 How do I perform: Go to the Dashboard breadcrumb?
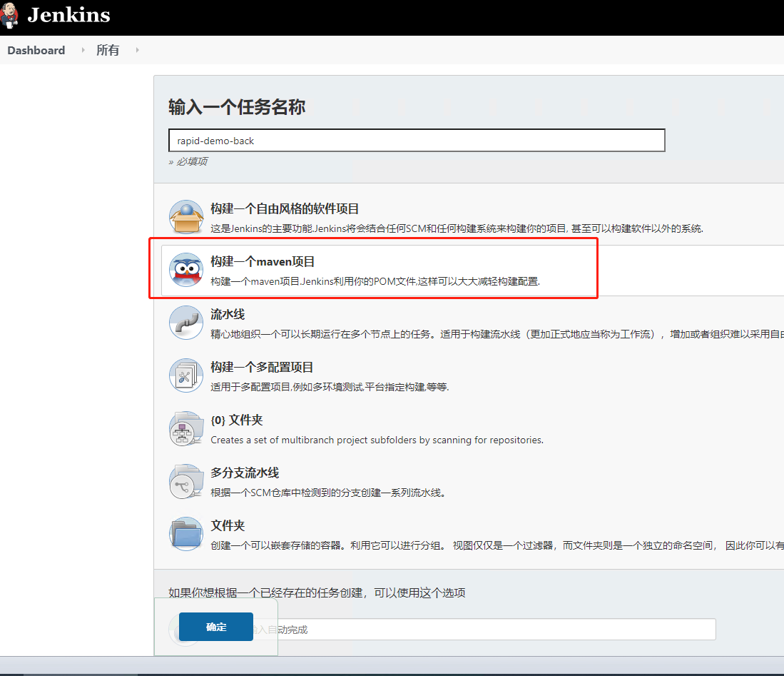[36, 50]
